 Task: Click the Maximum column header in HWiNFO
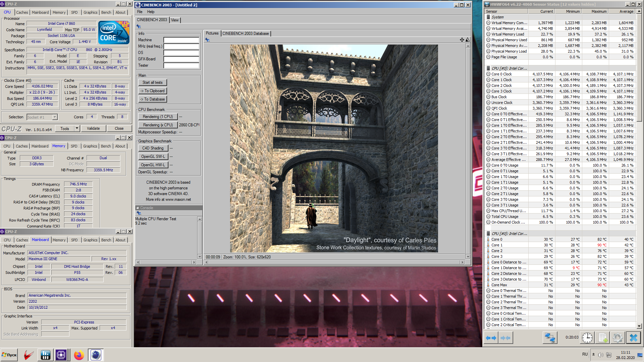(595, 11)
